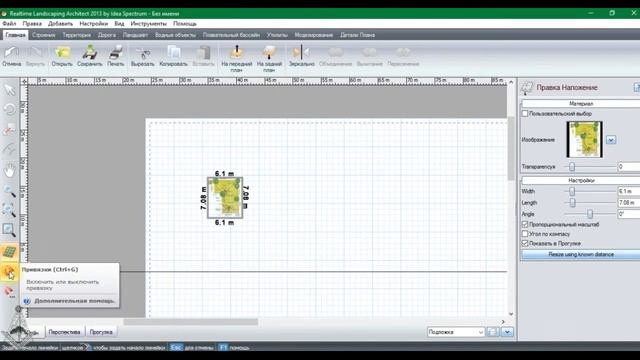640x360 pixels.
Task: Click the Вставить paste icon
Action: [x=203, y=53]
